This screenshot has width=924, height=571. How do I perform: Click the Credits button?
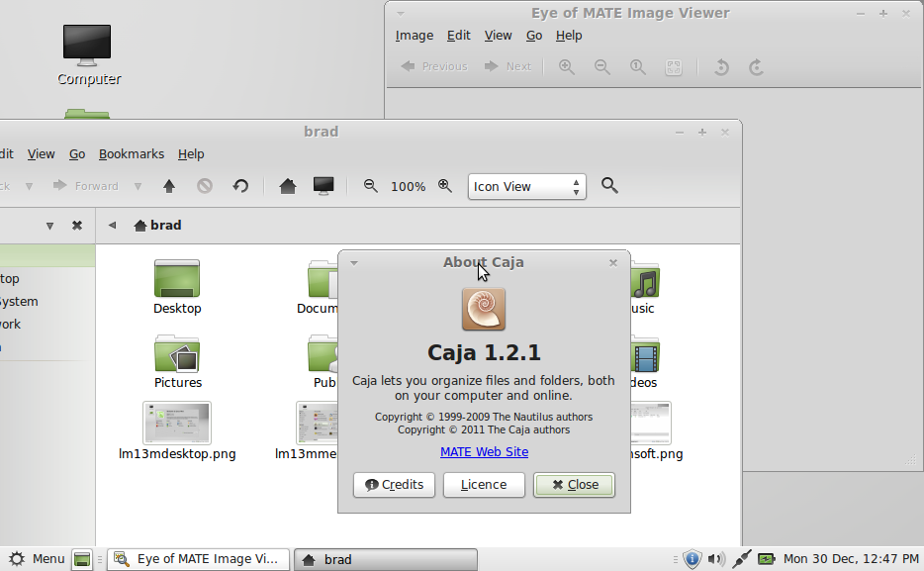tap(394, 485)
